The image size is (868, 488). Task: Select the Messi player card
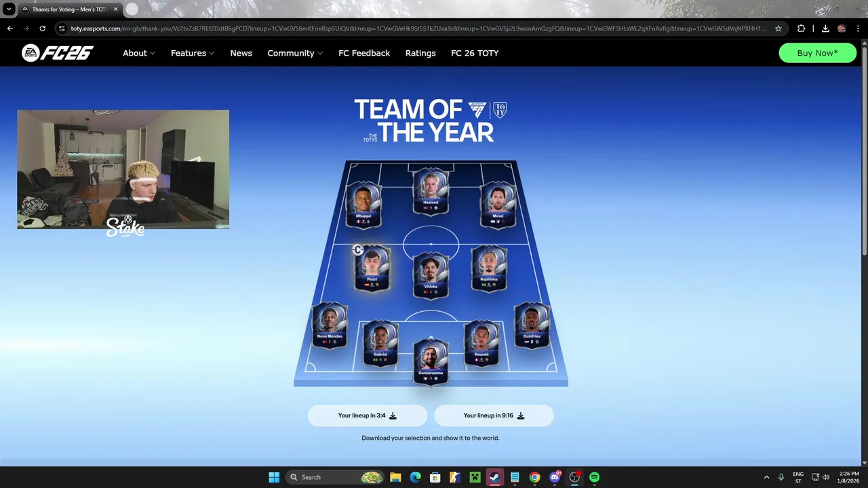[498, 205]
